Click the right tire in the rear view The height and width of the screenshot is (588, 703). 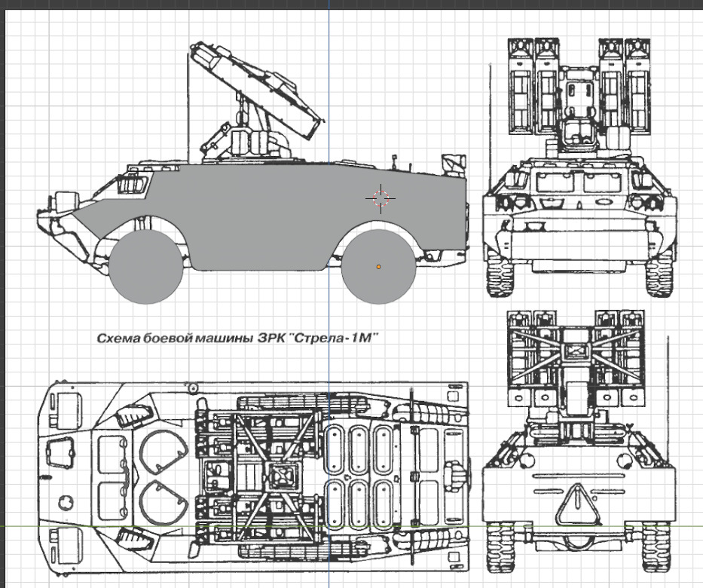click(x=657, y=550)
